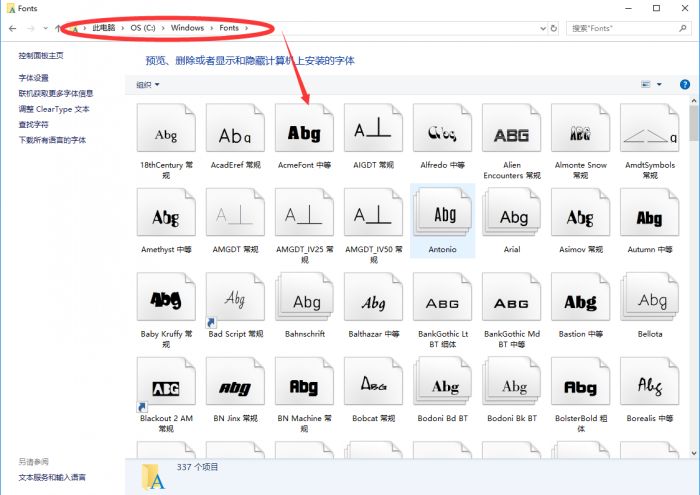
Task: Select the Arial font family icon
Action: pos(512,212)
